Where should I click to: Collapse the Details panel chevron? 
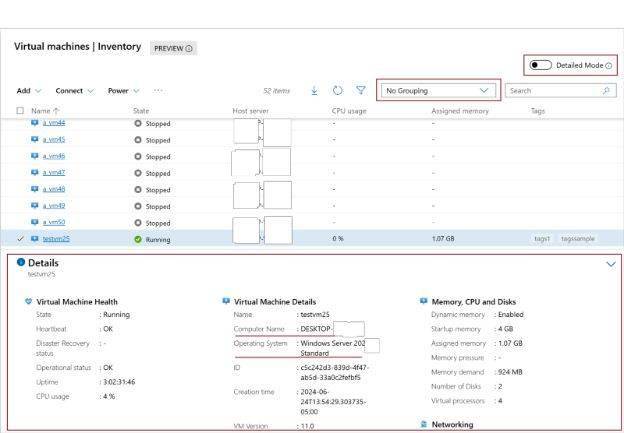tap(611, 264)
